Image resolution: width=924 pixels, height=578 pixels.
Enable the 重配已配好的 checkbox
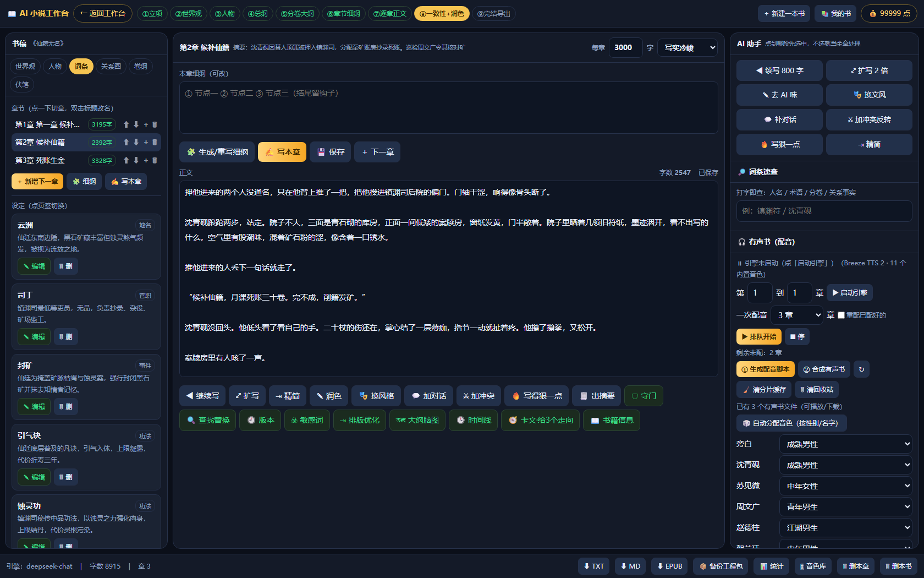[x=841, y=315]
